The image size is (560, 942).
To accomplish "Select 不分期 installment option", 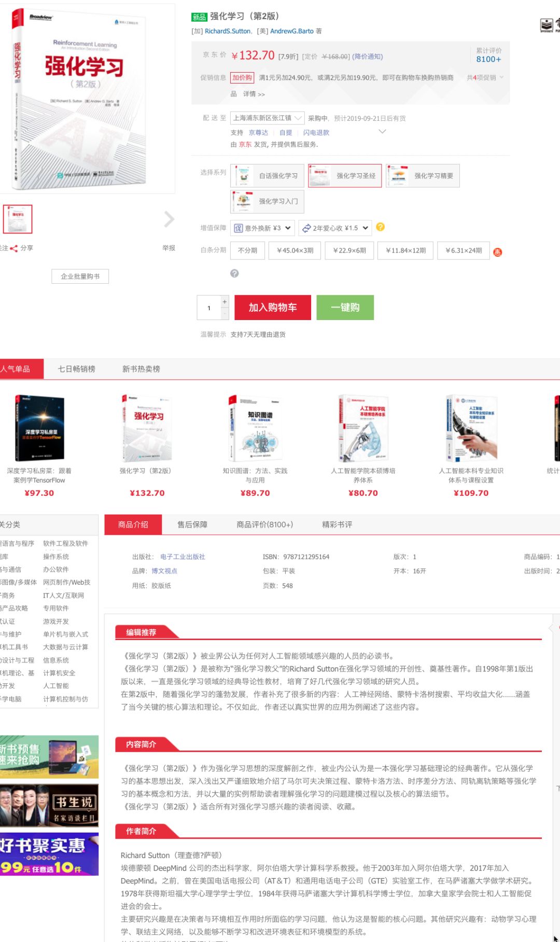I will [x=248, y=251].
